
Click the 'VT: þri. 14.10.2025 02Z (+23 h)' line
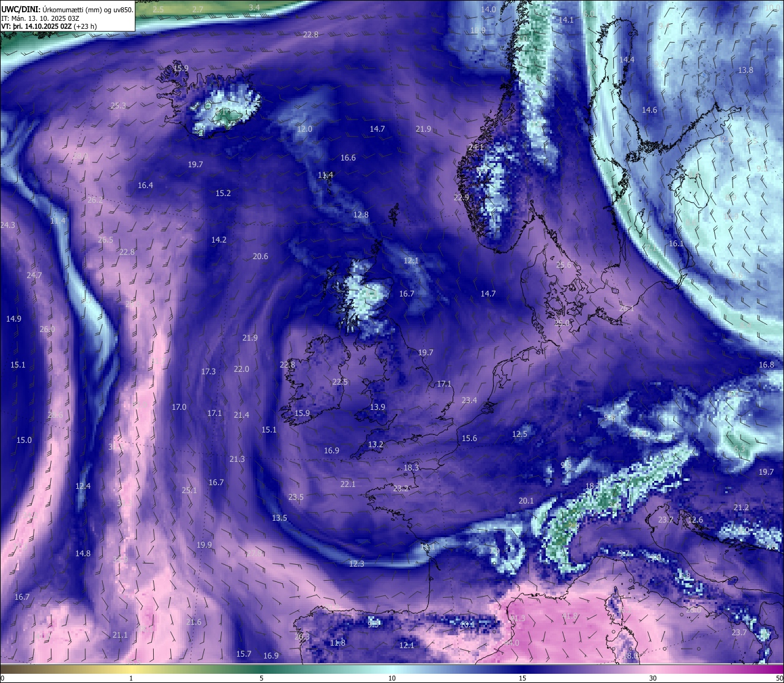coord(49,26)
